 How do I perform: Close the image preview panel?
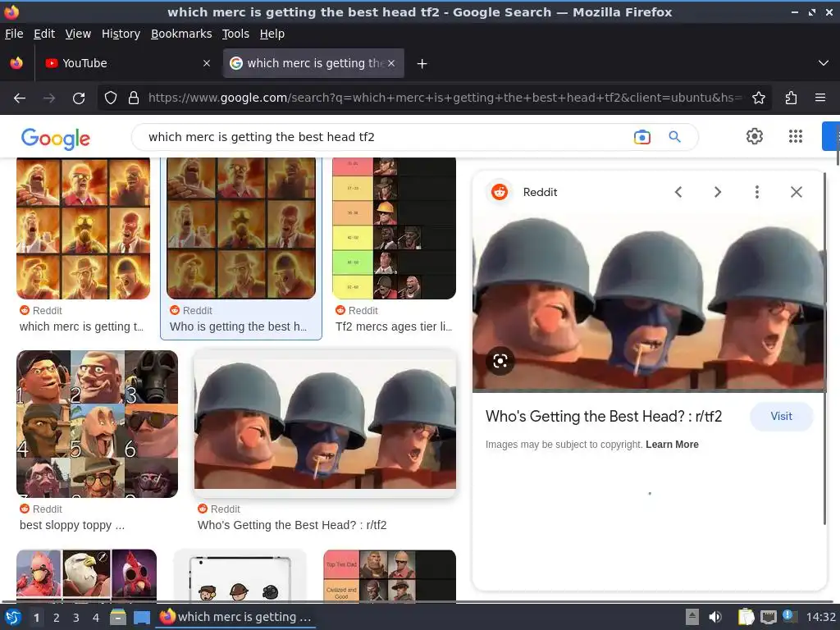pyautogui.click(x=797, y=192)
